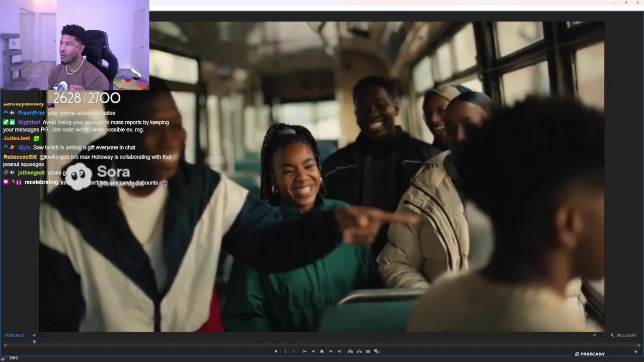Click the iZylo username in chat

click(x=24, y=148)
